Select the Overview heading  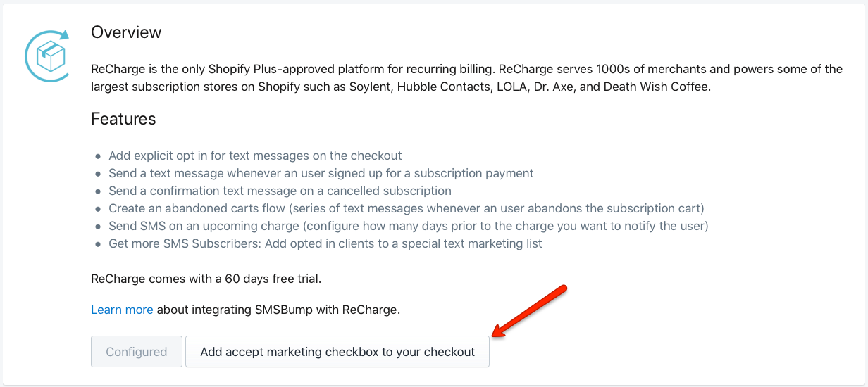[x=126, y=32]
